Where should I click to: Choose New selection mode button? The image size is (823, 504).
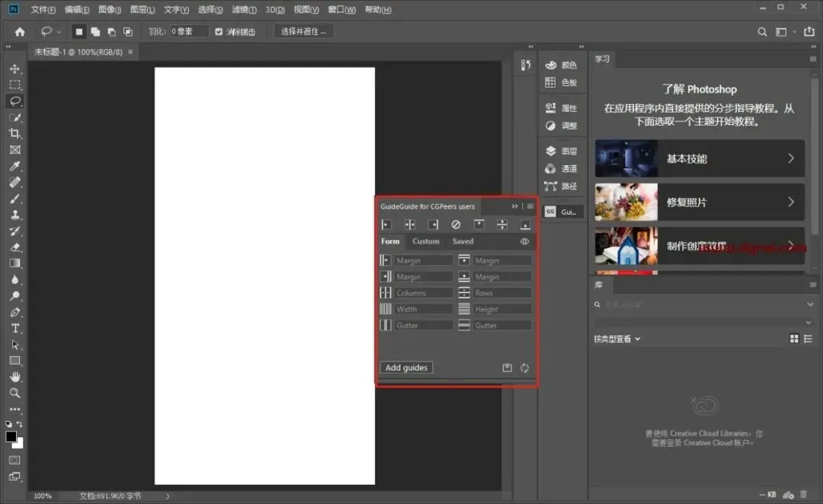point(78,32)
